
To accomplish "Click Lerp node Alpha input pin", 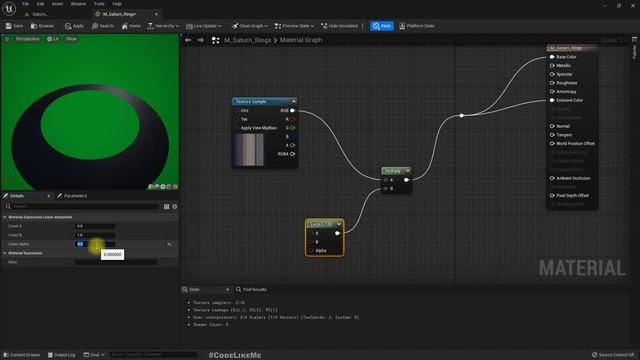I will (x=311, y=251).
